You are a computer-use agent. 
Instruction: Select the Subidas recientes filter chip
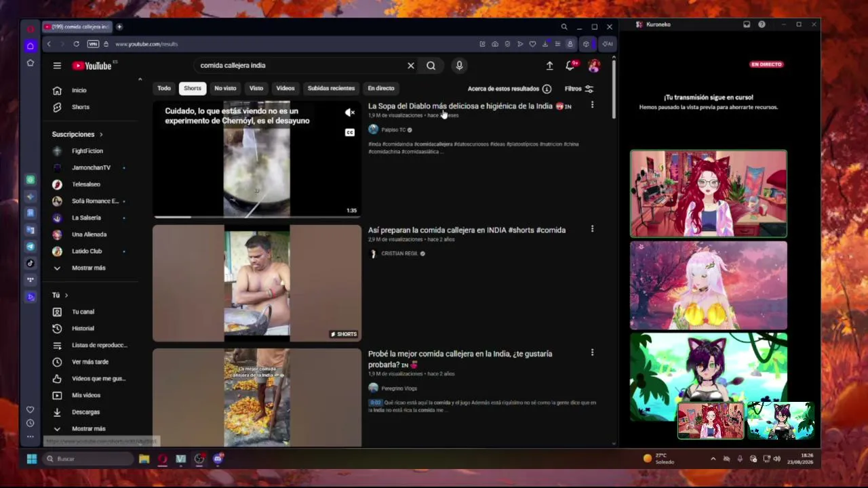pyautogui.click(x=331, y=88)
